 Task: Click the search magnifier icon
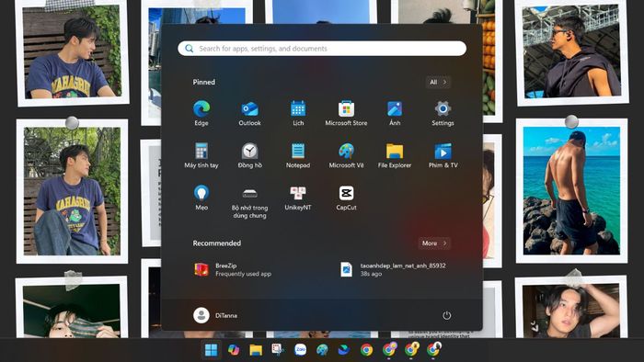pyautogui.click(x=189, y=49)
